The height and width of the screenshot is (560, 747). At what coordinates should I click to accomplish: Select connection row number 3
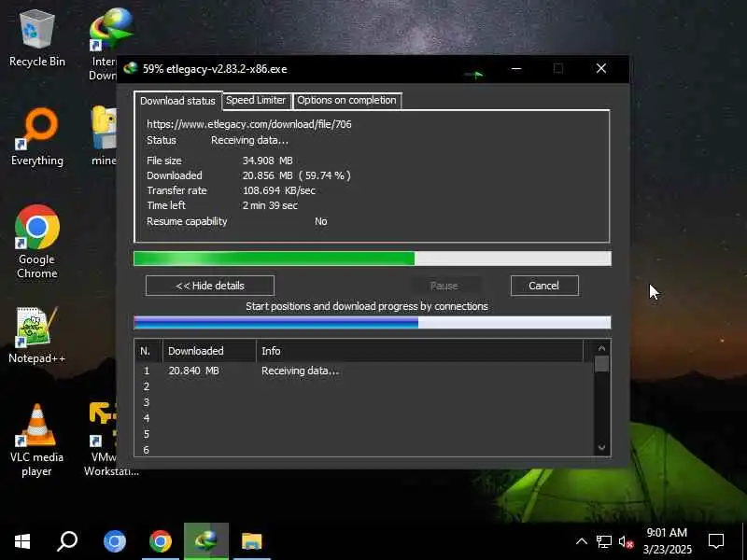point(364,402)
